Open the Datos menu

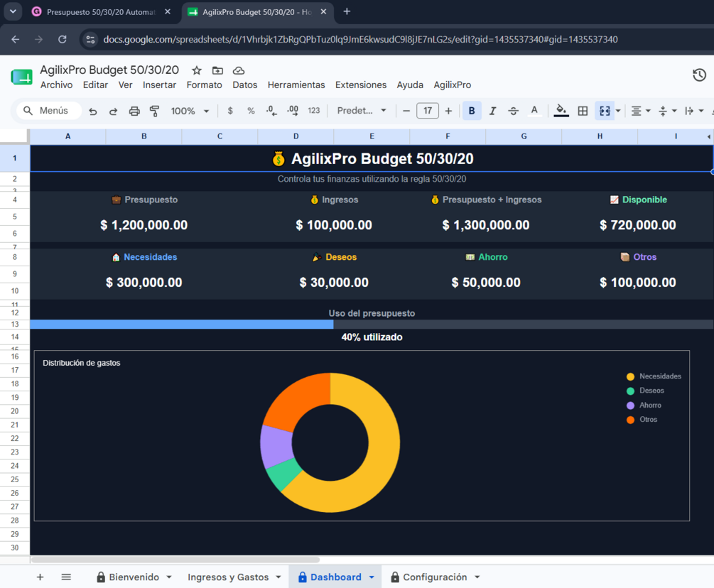click(245, 85)
